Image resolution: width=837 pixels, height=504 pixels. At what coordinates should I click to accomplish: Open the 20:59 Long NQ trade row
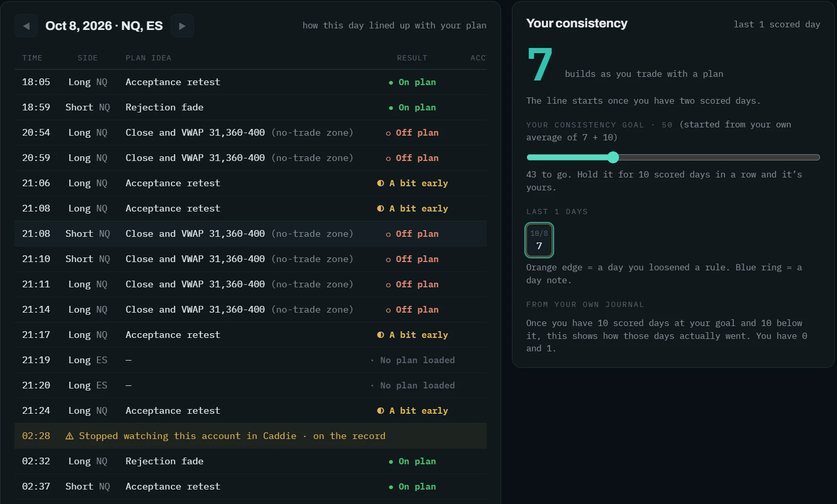click(251, 158)
